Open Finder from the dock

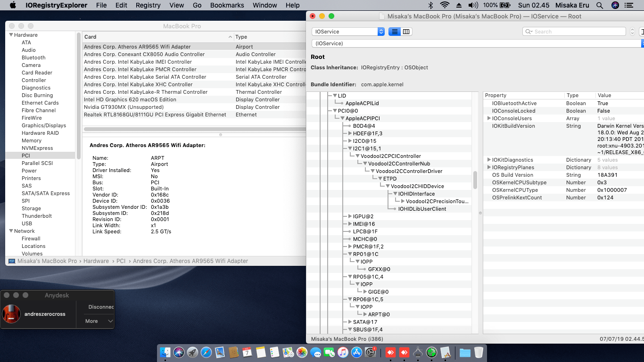click(x=165, y=353)
